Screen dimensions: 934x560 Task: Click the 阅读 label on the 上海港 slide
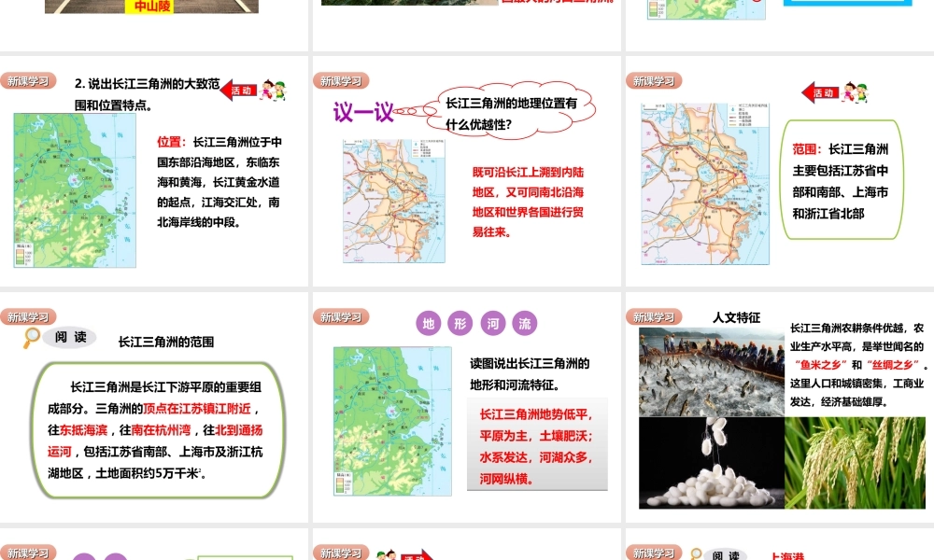click(x=726, y=555)
